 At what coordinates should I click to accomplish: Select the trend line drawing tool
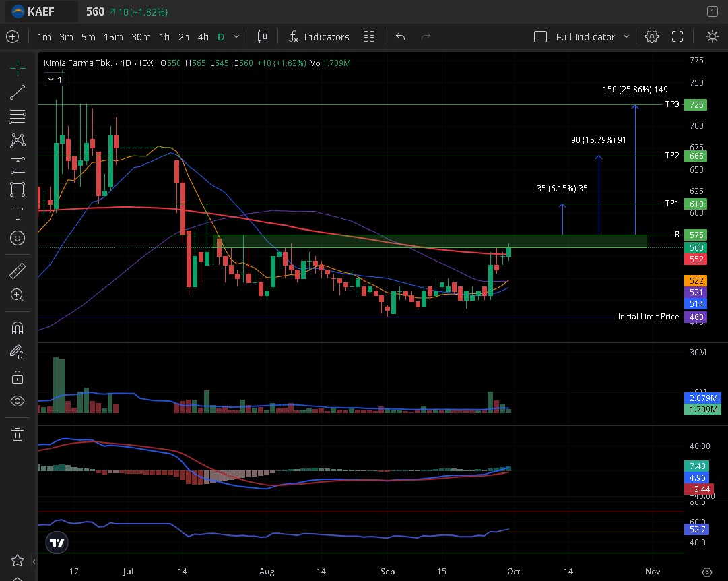pos(18,92)
